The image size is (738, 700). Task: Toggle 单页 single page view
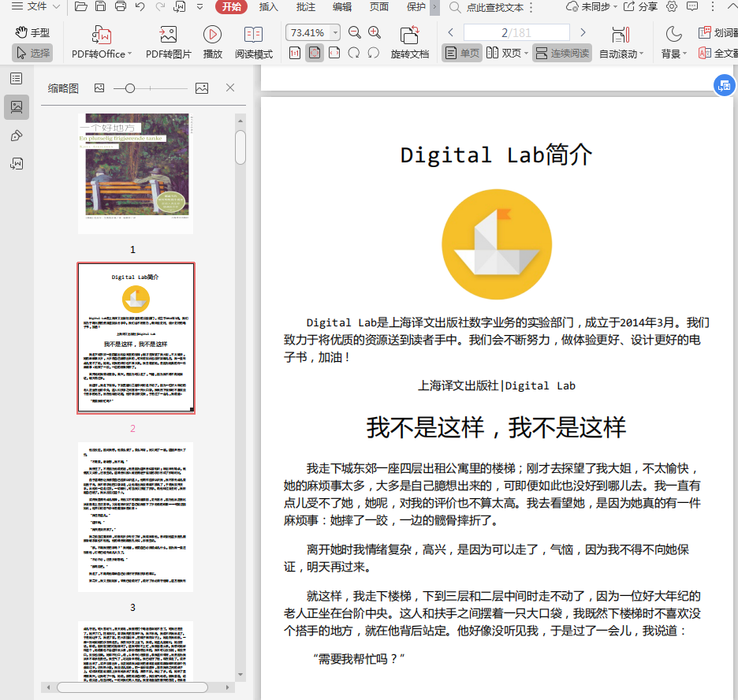pyautogui.click(x=461, y=54)
